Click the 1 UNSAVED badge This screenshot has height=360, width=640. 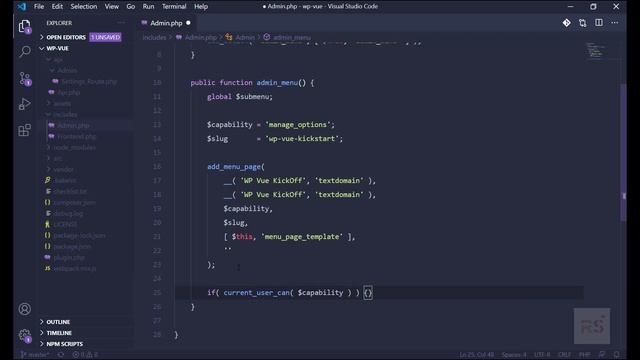[105, 37]
